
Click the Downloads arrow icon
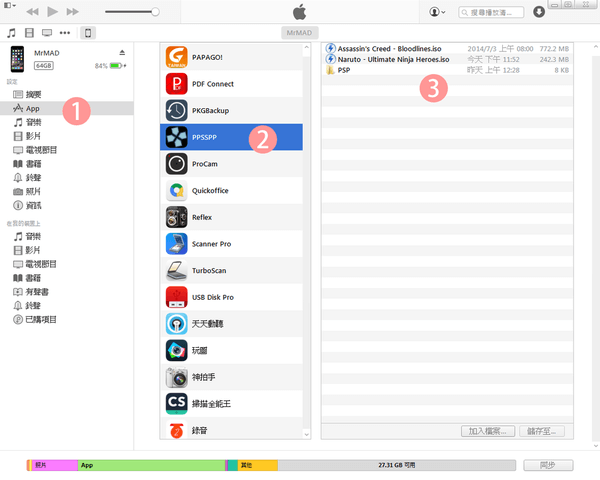(540, 12)
